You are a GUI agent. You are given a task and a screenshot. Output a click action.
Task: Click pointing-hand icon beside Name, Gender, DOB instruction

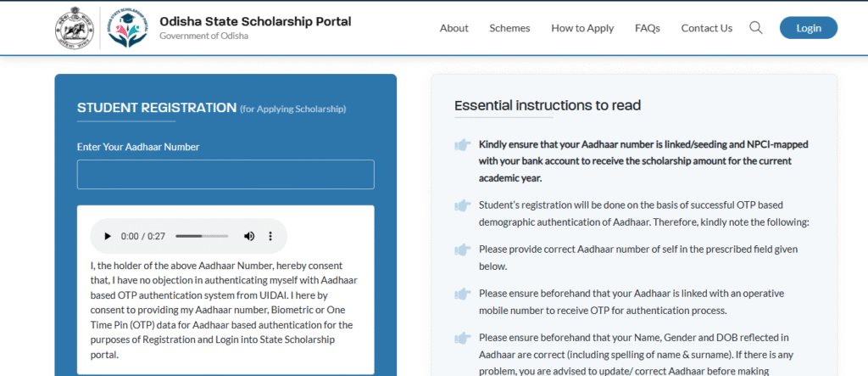pyautogui.click(x=463, y=338)
